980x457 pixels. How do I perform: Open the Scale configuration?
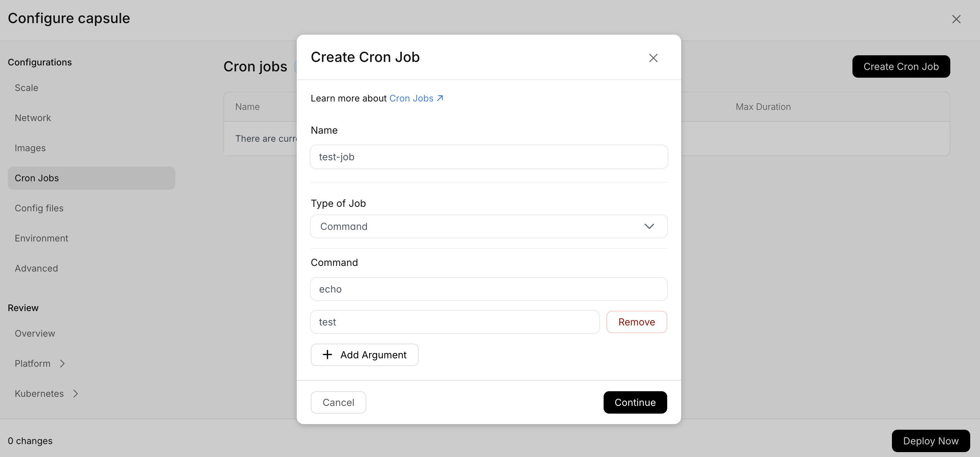point(26,88)
